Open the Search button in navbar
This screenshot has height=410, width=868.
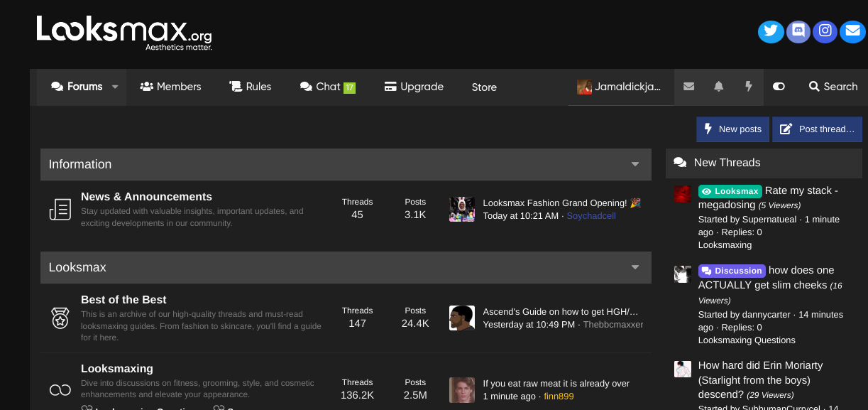pyautogui.click(x=833, y=87)
